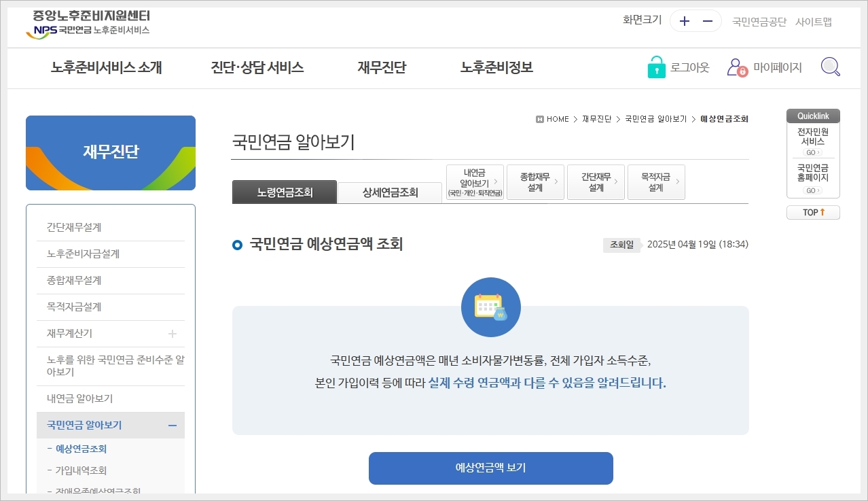868x501 pixels.
Task: Decrease screen size with minus icon
Action: click(x=707, y=21)
